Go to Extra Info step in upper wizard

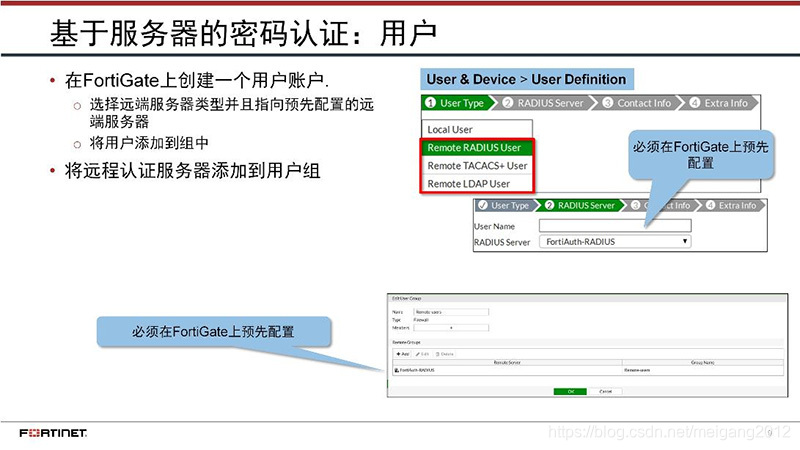[722, 103]
